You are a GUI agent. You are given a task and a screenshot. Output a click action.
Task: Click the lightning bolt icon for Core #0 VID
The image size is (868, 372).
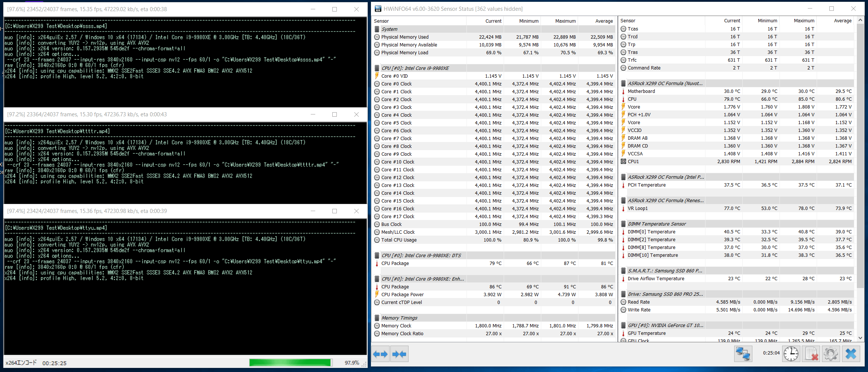point(377,76)
